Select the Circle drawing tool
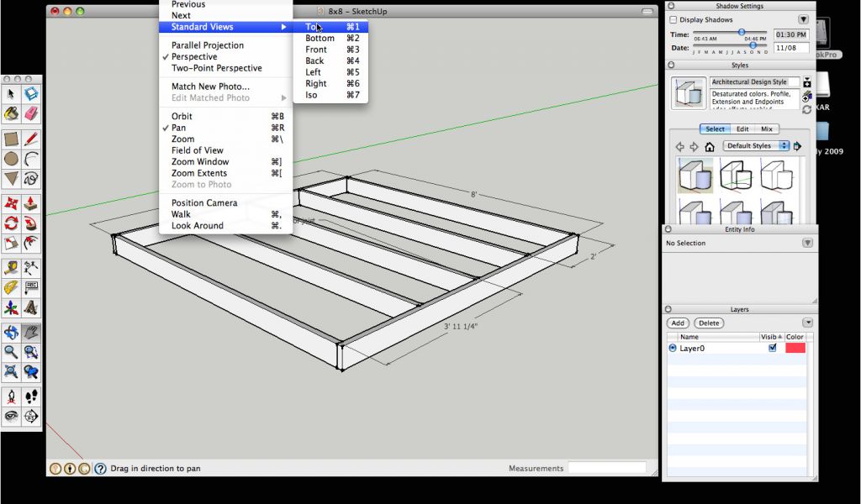The image size is (861, 504). 11,159
